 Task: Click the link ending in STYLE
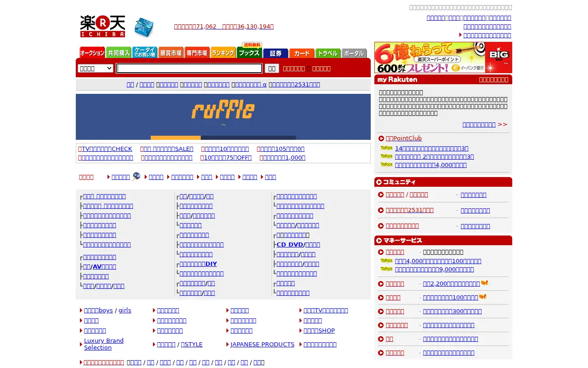click(x=192, y=345)
